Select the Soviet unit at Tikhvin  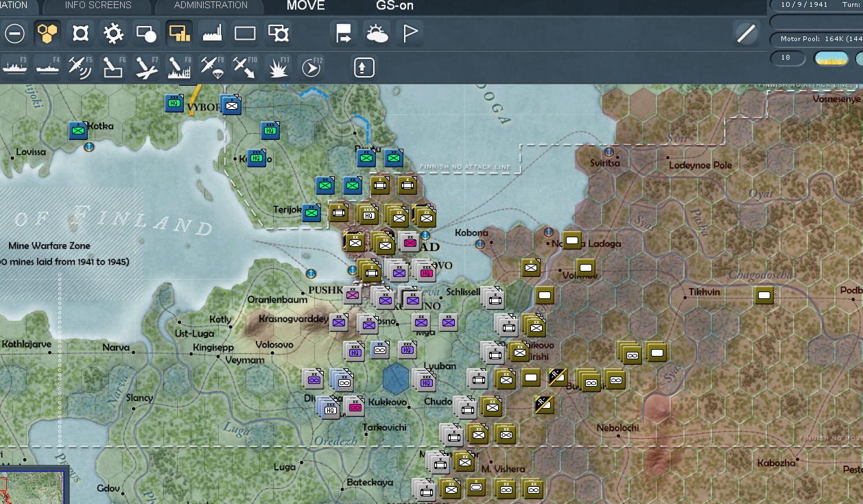[x=764, y=296]
